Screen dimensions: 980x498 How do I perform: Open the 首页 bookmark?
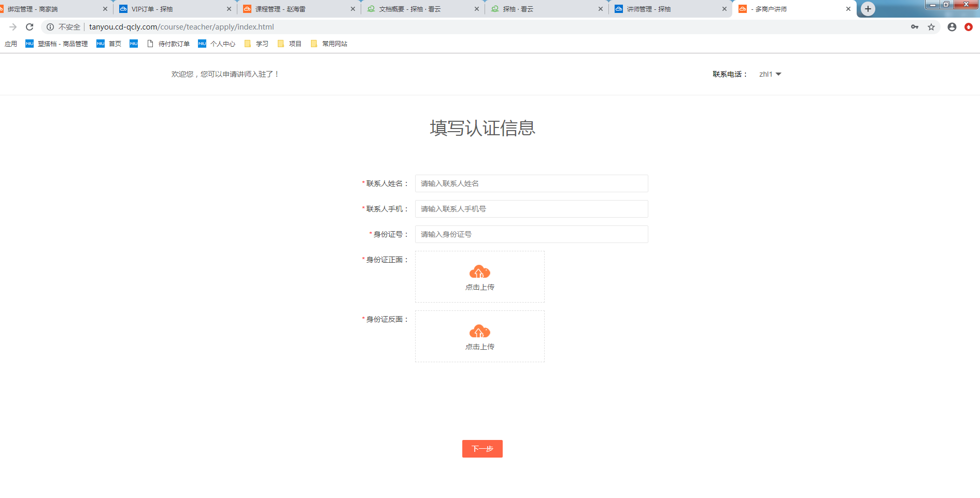(109, 44)
